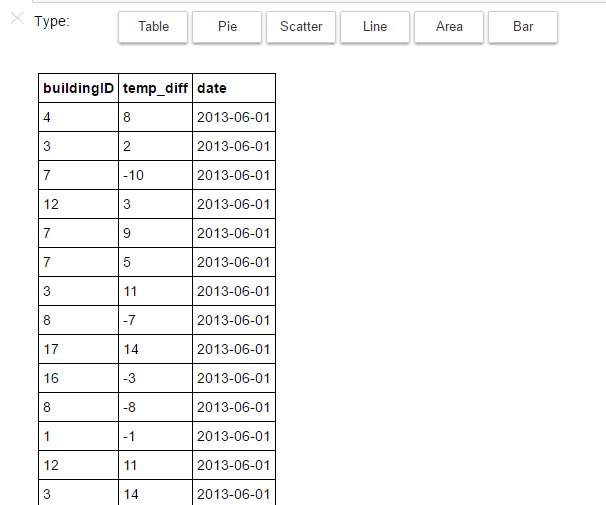Pick the Bar chart type
The image size is (606, 505).
(x=523, y=27)
